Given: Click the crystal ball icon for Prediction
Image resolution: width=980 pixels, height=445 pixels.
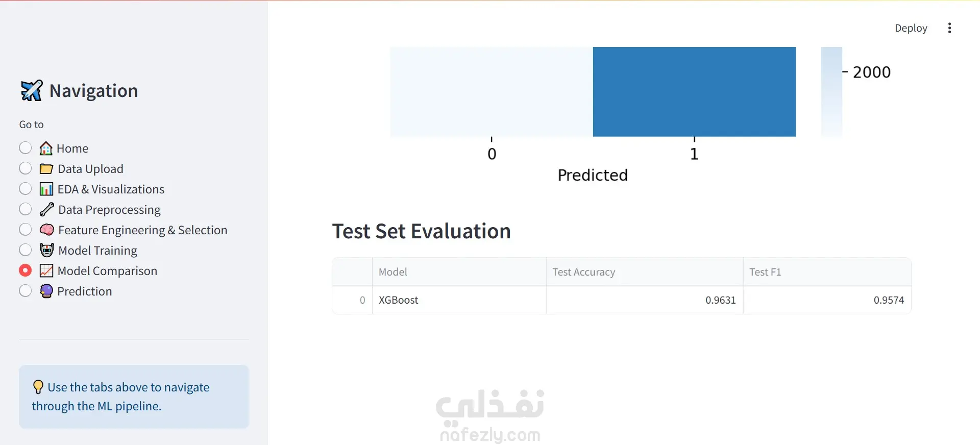Looking at the screenshot, I should click(46, 291).
